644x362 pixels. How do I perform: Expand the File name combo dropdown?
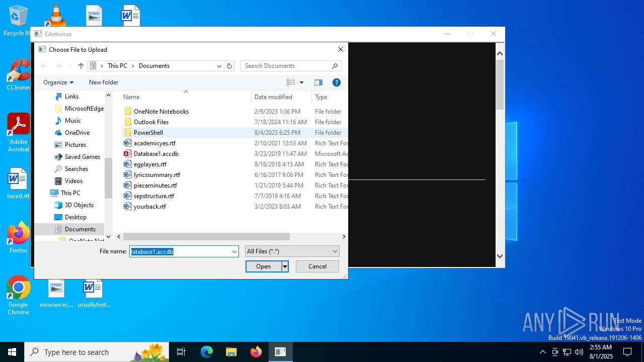click(x=234, y=251)
